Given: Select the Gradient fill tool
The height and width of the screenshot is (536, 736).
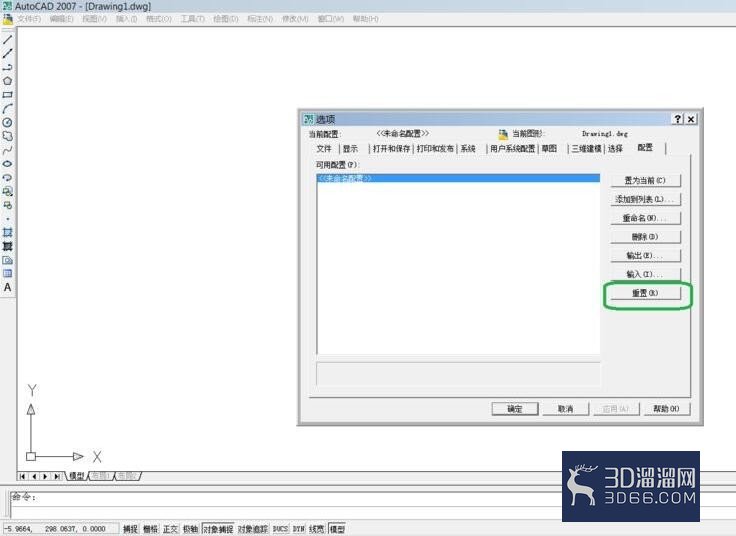Looking at the screenshot, I should point(8,246).
